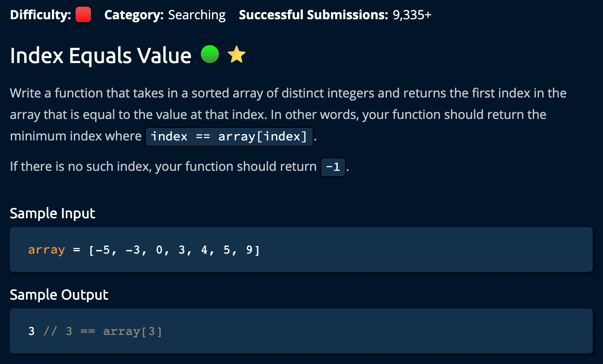Click the "// 3 == array[3]" comment
The width and height of the screenshot is (603, 364).
coord(102,331)
